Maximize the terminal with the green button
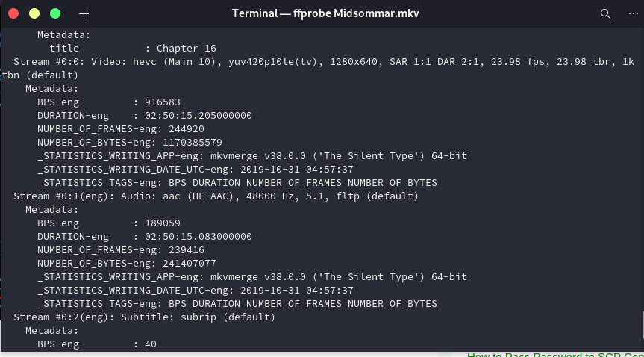 [55, 13]
